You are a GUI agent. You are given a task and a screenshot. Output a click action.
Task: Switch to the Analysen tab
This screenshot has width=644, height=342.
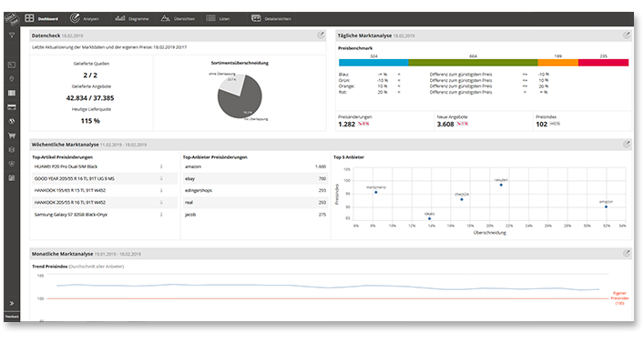[x=85, y=18]
